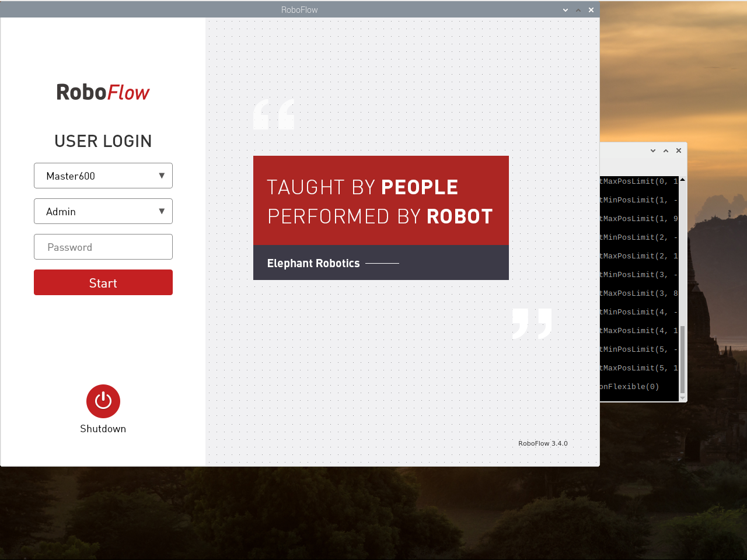Close the RoboFlow login window
The width and height of the screenshot is (747, 560).
click(591, 10)
